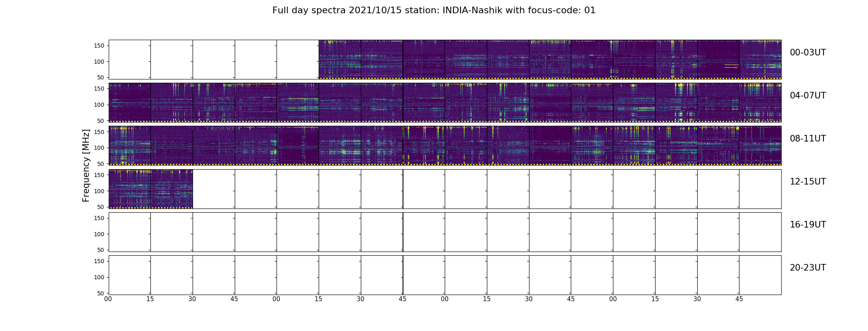Open the 05:00 spectrum panel in the 04-07UT row
This screenshot has width=868, height=331.
click(298, 103)
